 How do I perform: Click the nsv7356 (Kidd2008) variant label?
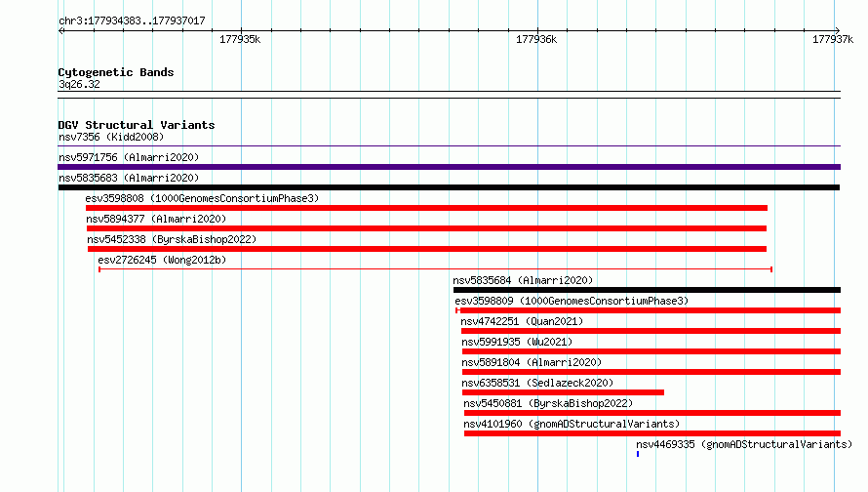click(x=111, y=137)
